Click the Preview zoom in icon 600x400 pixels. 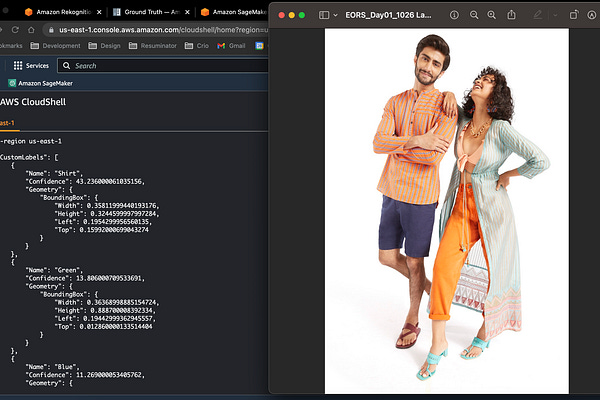click(x=492, y=15)
